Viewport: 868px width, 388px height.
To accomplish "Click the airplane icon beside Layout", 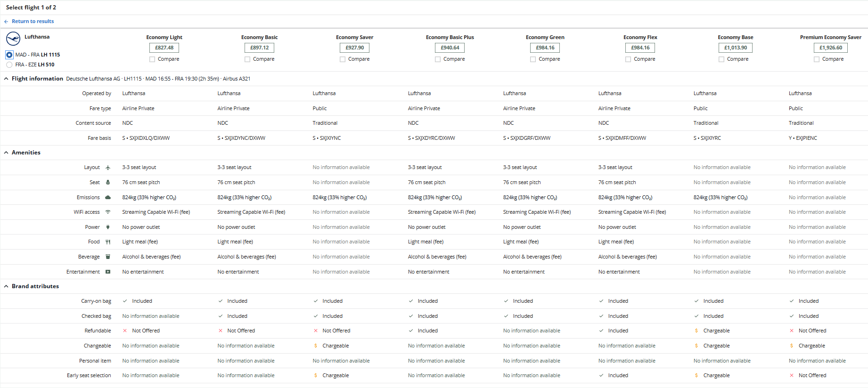I will 108,168.
